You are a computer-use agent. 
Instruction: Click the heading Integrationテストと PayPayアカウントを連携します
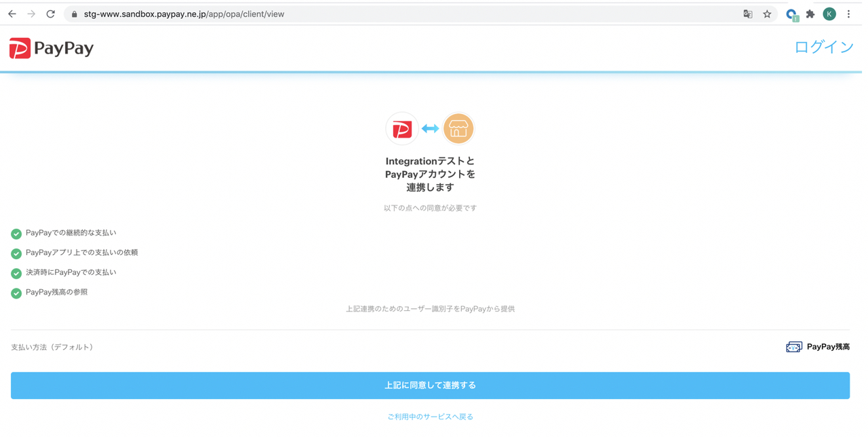coord(431,174)
